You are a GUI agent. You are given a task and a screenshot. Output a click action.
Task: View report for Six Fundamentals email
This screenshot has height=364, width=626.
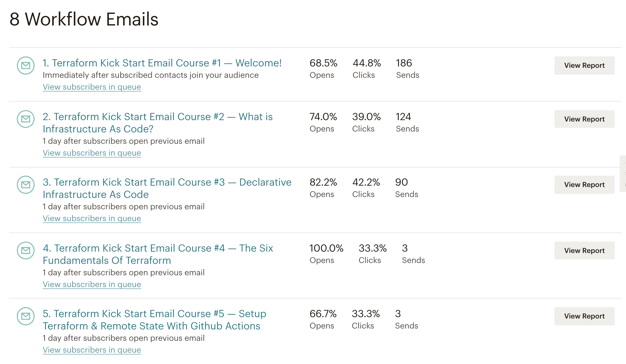click(x=584, y=250)
